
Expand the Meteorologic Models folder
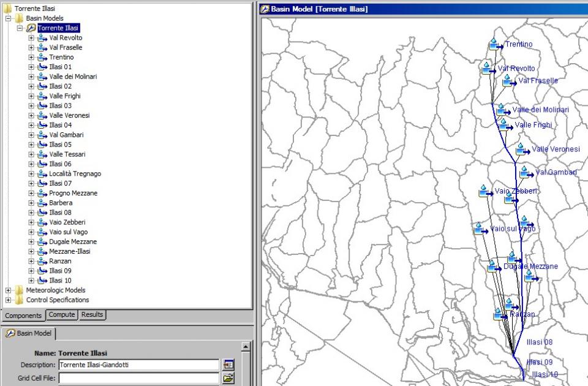[x=9, y=290]
